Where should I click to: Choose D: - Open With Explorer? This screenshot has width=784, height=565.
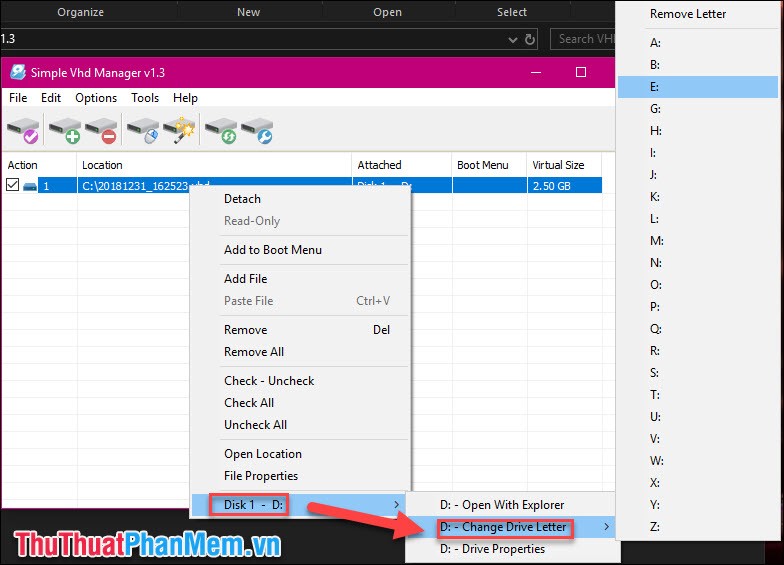pos(511,505)
